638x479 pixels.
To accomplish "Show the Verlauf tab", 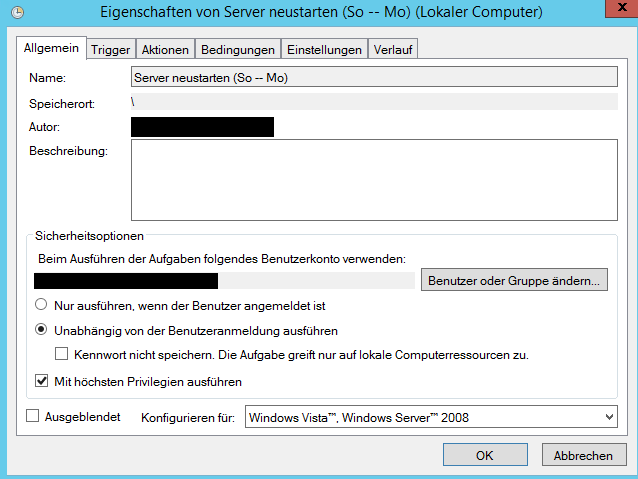I will coord(393,50).
